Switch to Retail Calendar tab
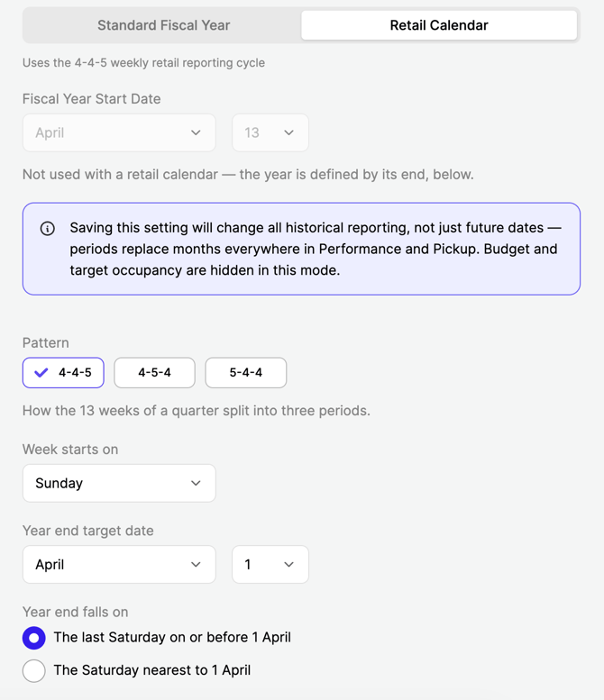 (x=439, y=25)
